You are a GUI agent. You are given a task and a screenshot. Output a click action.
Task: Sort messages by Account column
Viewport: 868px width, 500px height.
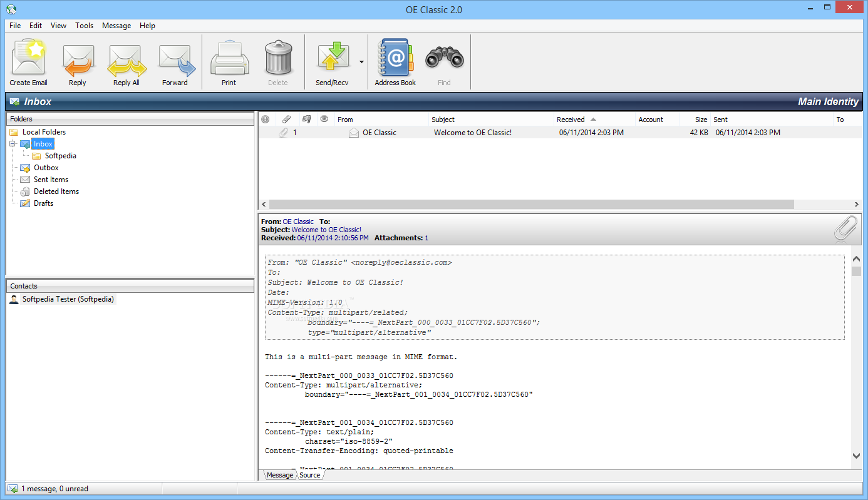(656, 119)
